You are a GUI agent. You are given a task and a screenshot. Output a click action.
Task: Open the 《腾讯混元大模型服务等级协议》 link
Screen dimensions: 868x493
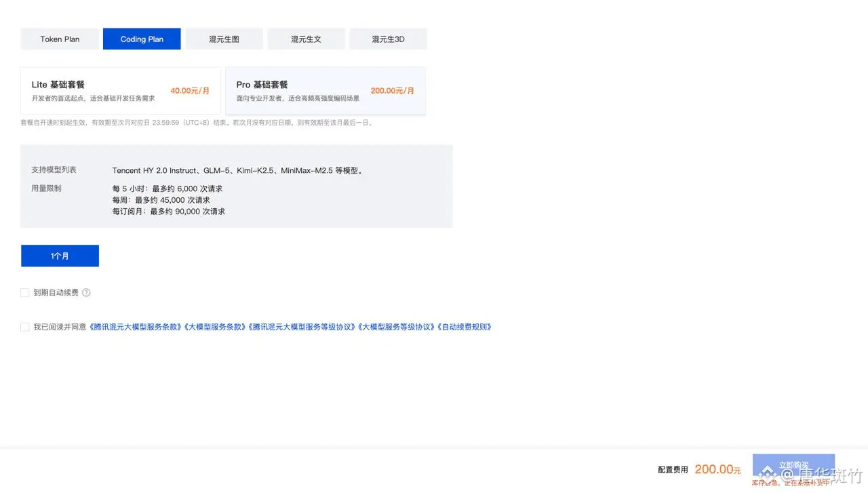pos(302,327)
